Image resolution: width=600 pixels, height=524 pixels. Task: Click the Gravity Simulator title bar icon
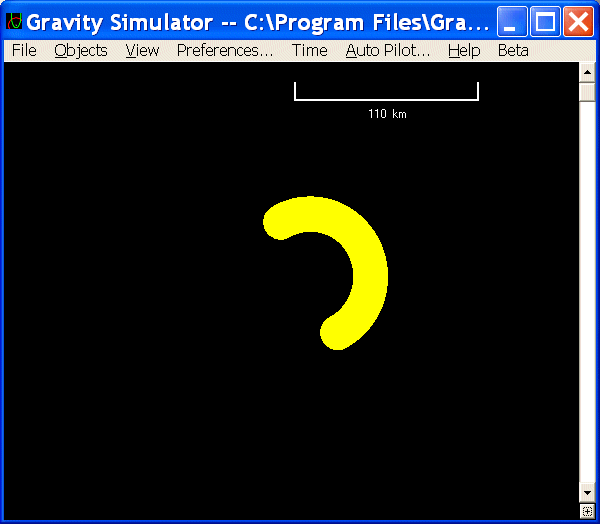(14, 21)
